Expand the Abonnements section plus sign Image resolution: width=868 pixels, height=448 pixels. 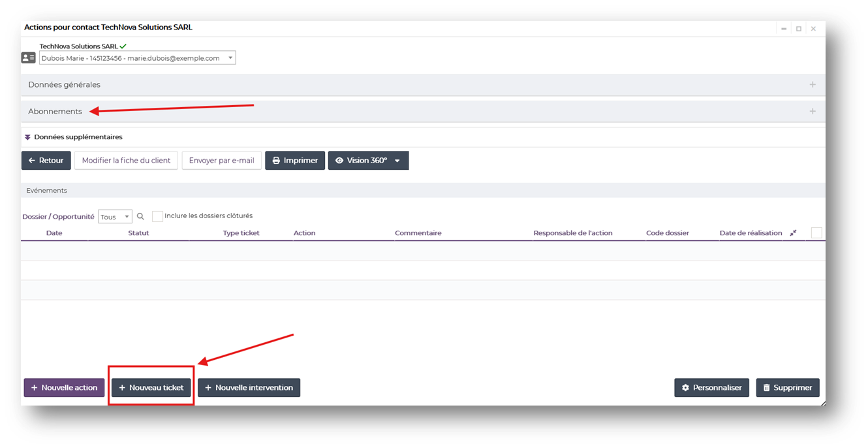[813, 112]
